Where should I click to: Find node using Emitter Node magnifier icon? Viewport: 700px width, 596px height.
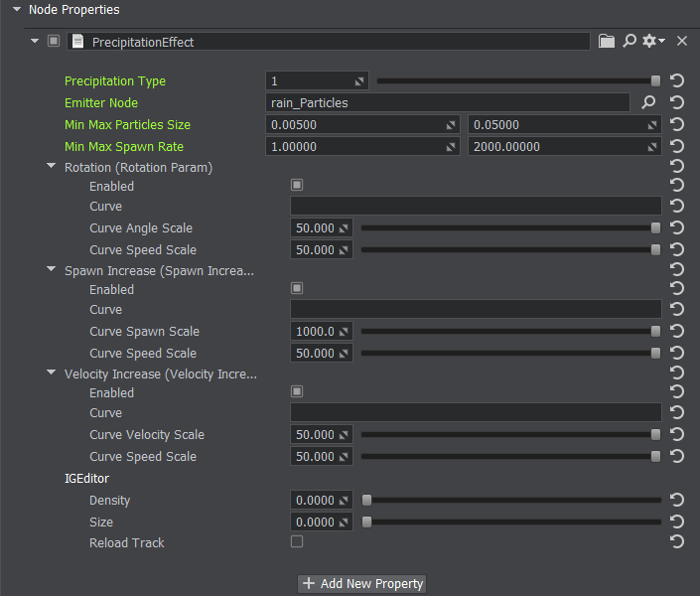(x=648, y=102)
